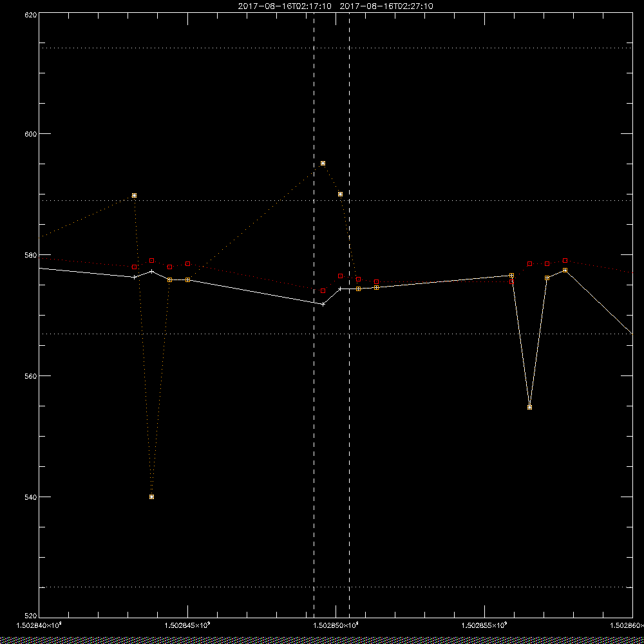The image size is (644, 644).
Task: Click the dotted horizontal reference line near 525
Action: point(336,587)
